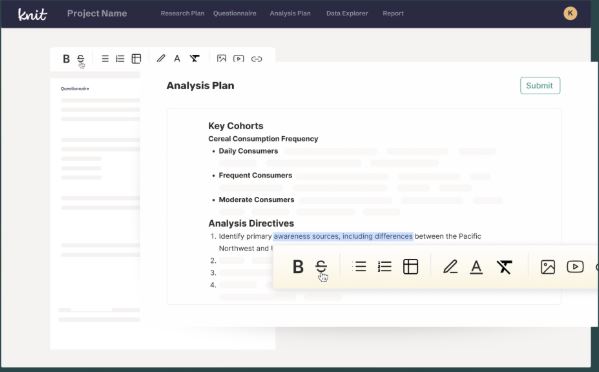
Task: Click numbered list icon in small top toolbar
Action: (x=120, y=59)
